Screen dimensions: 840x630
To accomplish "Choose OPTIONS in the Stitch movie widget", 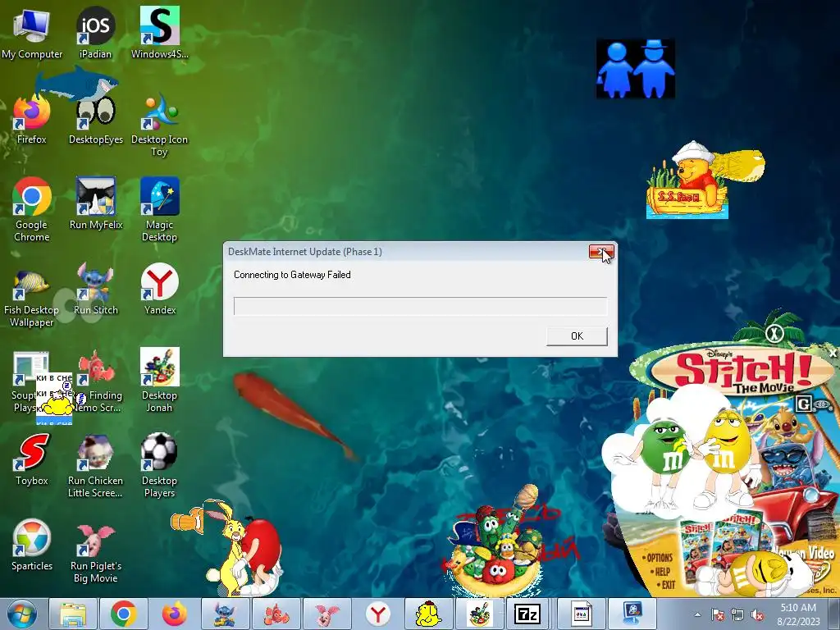I will 660,558.
